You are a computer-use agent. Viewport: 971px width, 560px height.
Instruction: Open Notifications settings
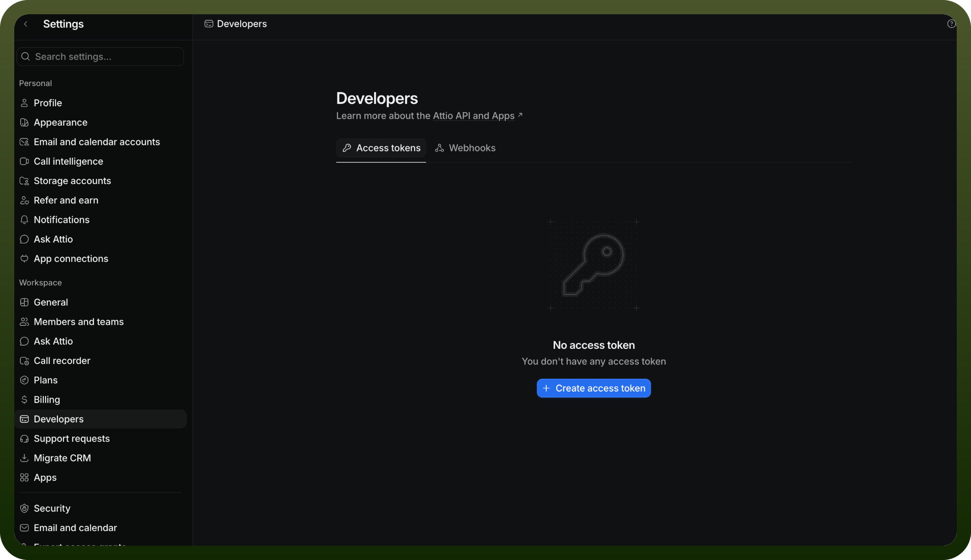coord(100,220)
